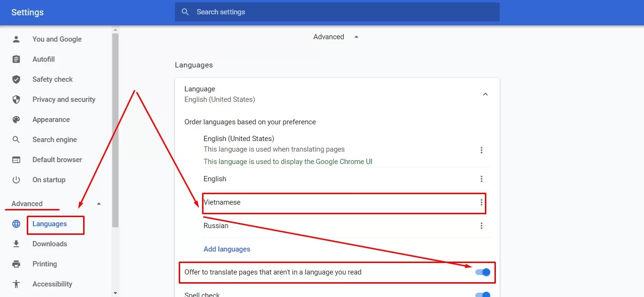Disable the offer to translate pages toggle
The width and height of the screenshot is (644, 297).
click(x=483, y=272)
